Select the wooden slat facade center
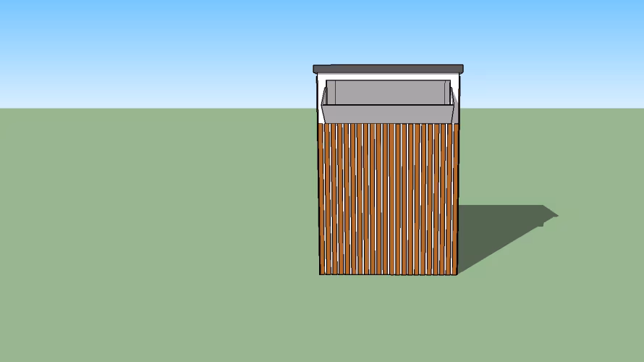 388,199
